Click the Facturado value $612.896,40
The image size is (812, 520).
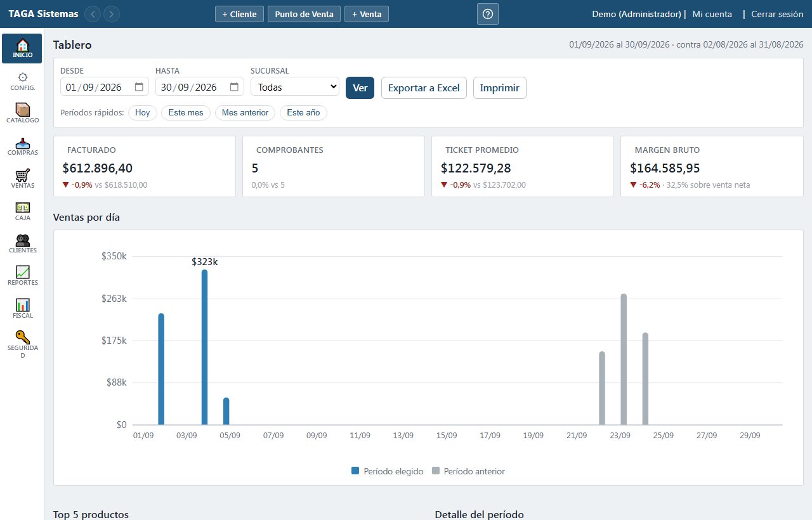point(98,168)
